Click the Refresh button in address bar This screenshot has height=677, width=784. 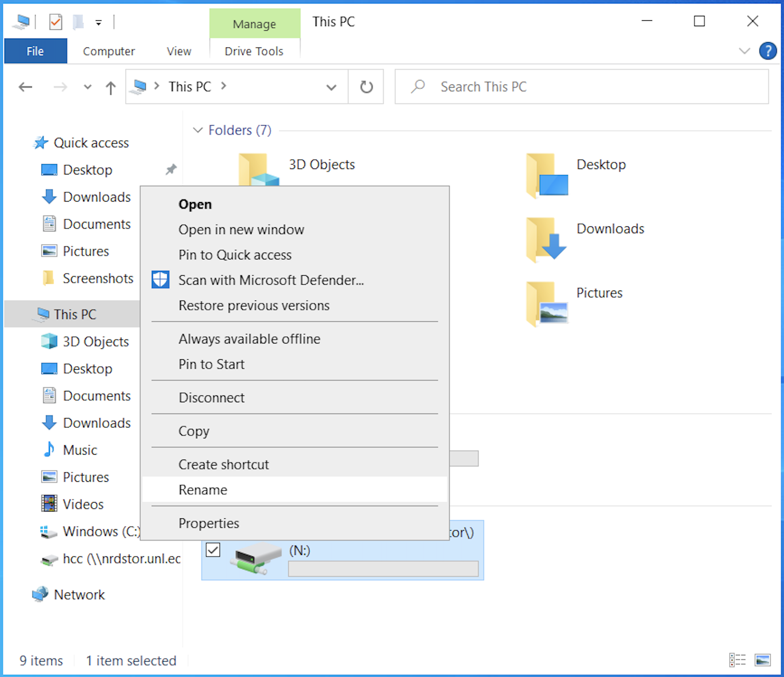pos(366,87)
